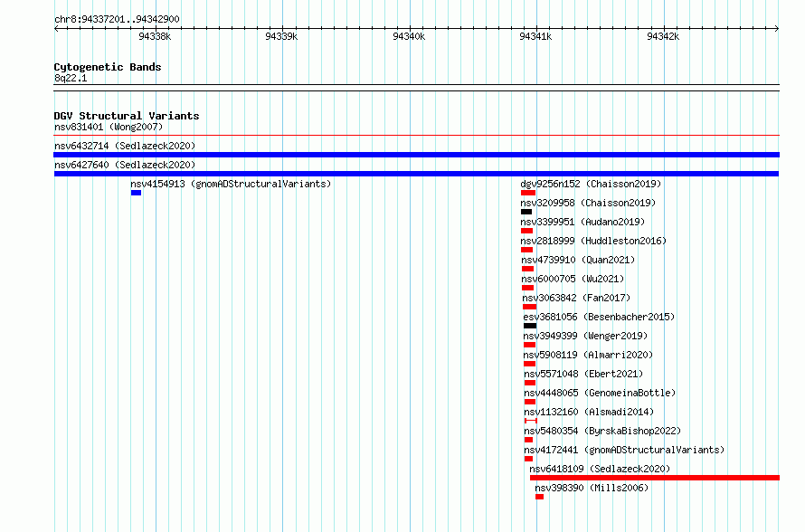This screenshot has width=805, height=532.
Task: Open nsv4172441 (gnomADStructuralVariants) label
Action: (625, 450)
